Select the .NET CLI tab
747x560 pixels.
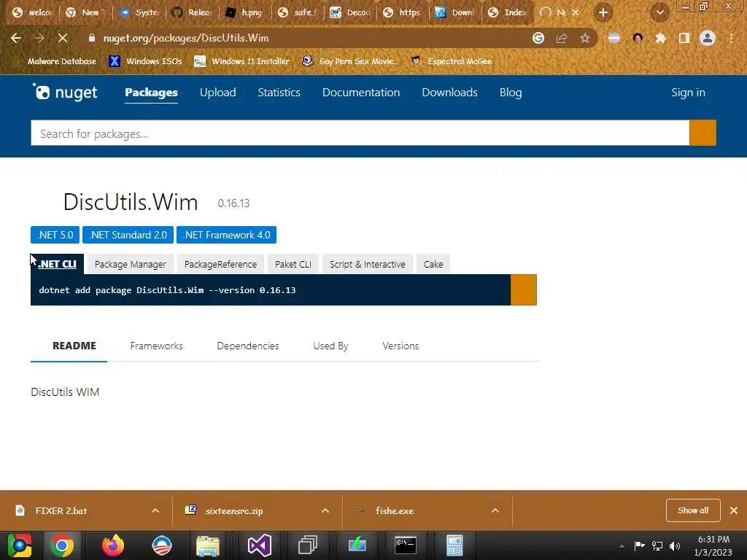(57, 264)
